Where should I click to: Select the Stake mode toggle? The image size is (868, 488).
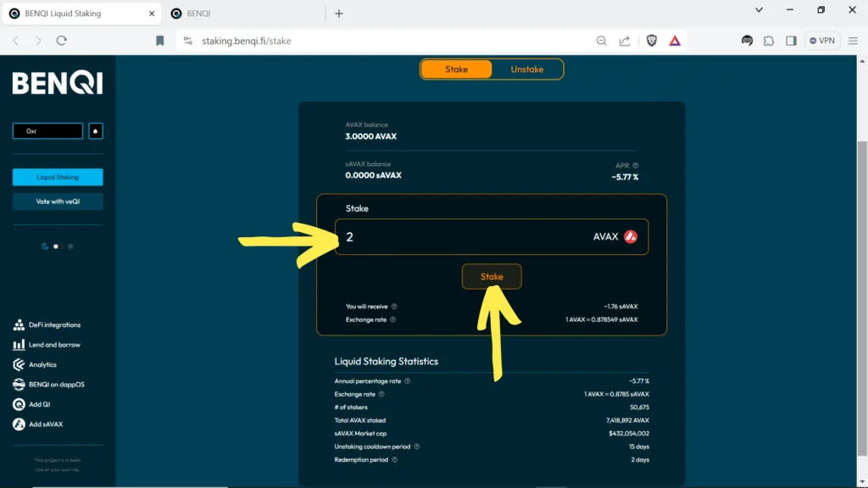click(x=456, y=69)
